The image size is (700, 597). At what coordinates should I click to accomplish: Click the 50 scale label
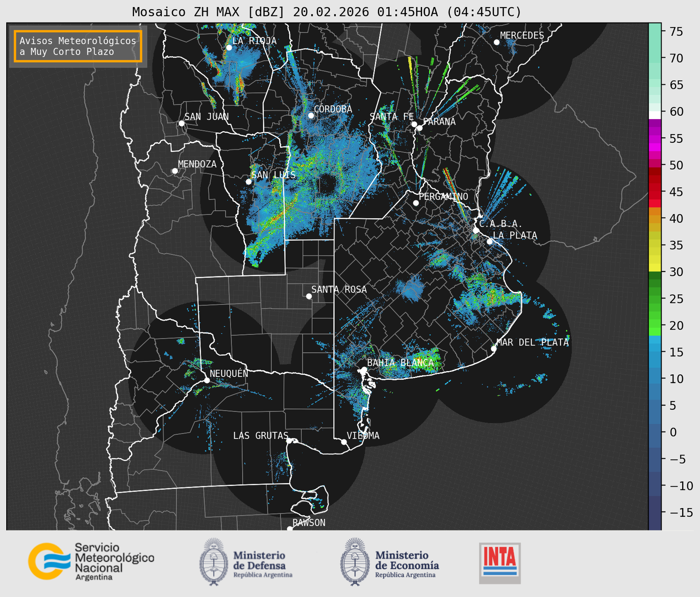point(676,165)
